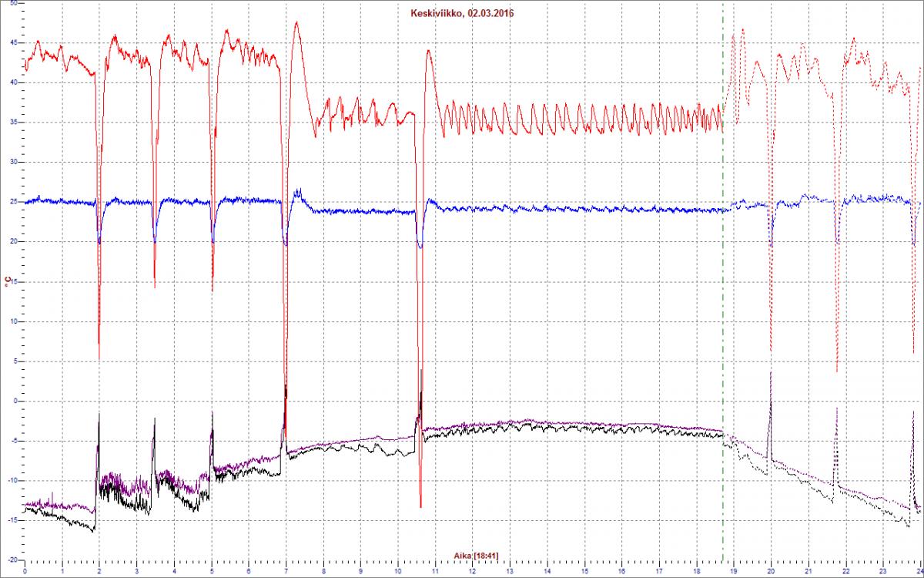Image resolution: width=924 pixels, height=578 pixels.
Task: Select hour 24 at the axis end
Action: (x=919, y=572)
